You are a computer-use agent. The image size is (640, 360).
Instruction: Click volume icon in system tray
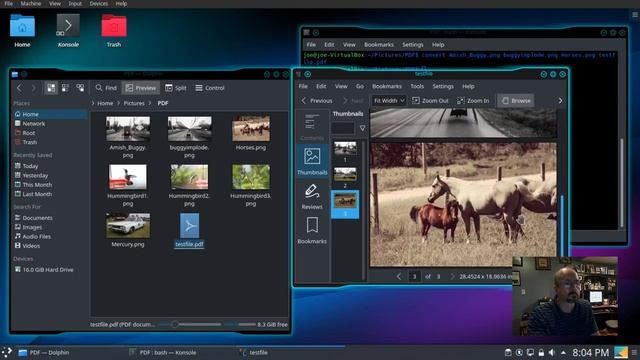coord(551,352)
